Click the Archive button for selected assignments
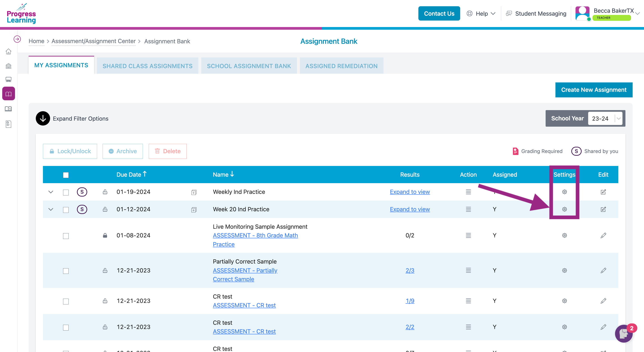 pyautogui.click(x=123, y=151)
